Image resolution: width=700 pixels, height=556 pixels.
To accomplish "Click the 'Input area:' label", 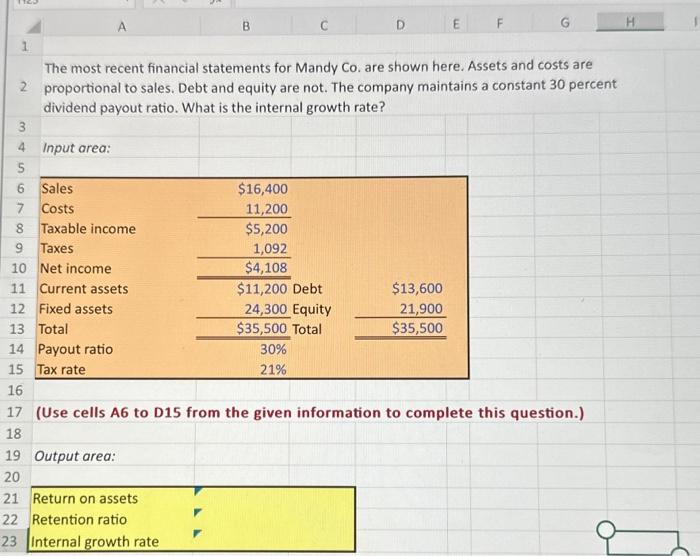I will (x=76, y=148).
